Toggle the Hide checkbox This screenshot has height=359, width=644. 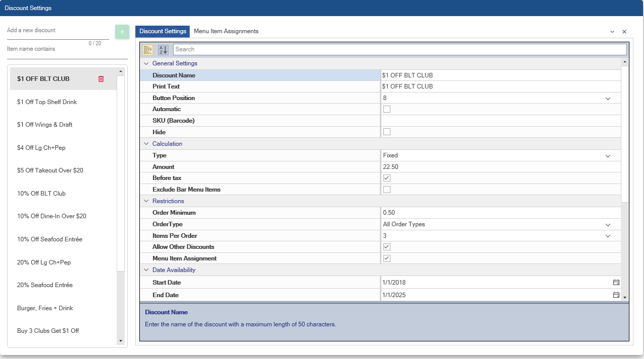coord(387,132)
